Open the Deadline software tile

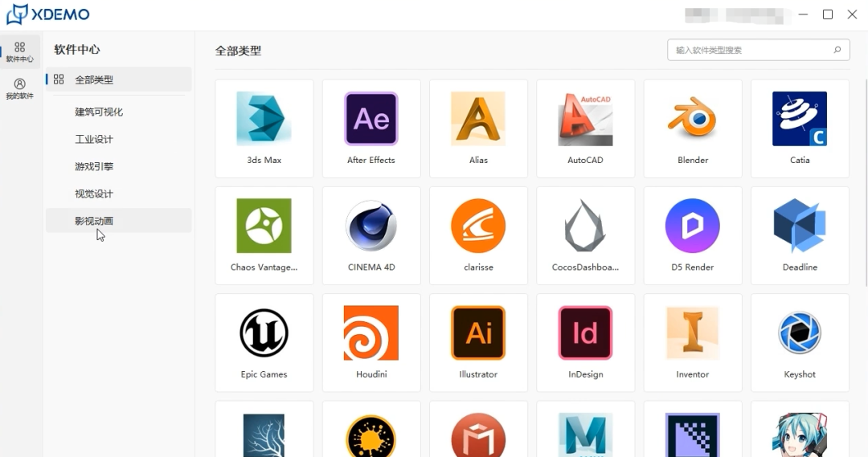[800, 235]
